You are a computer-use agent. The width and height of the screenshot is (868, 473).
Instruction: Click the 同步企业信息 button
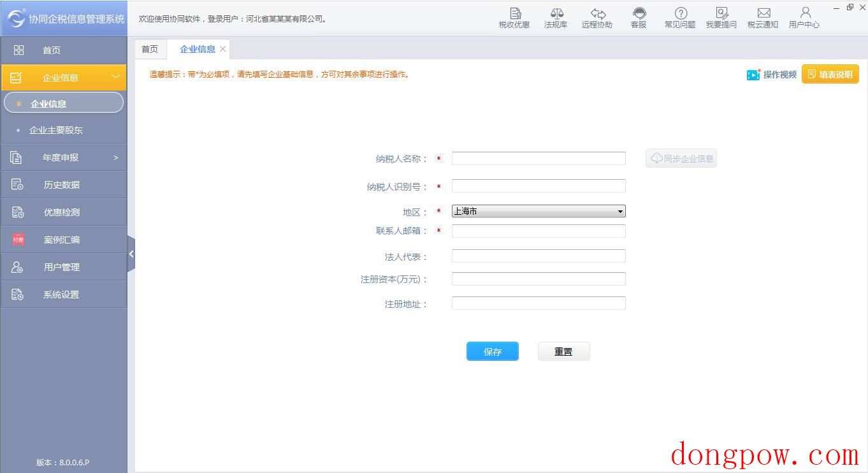(681, 159)
